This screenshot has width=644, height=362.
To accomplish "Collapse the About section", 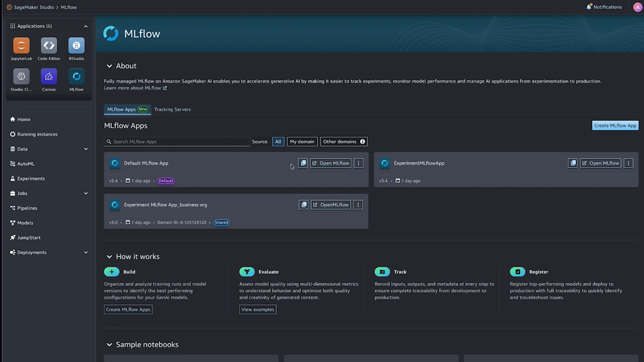I will [x=110, y=66].
